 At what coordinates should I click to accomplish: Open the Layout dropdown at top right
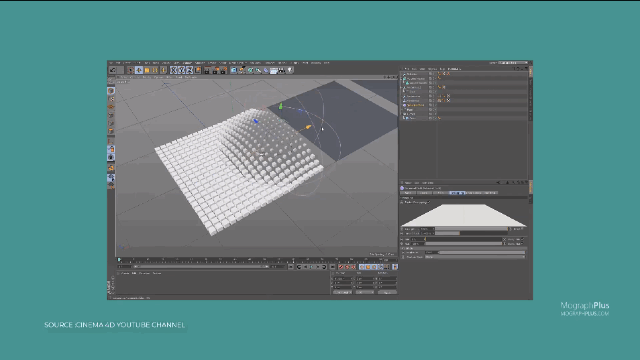pos(513,63)
